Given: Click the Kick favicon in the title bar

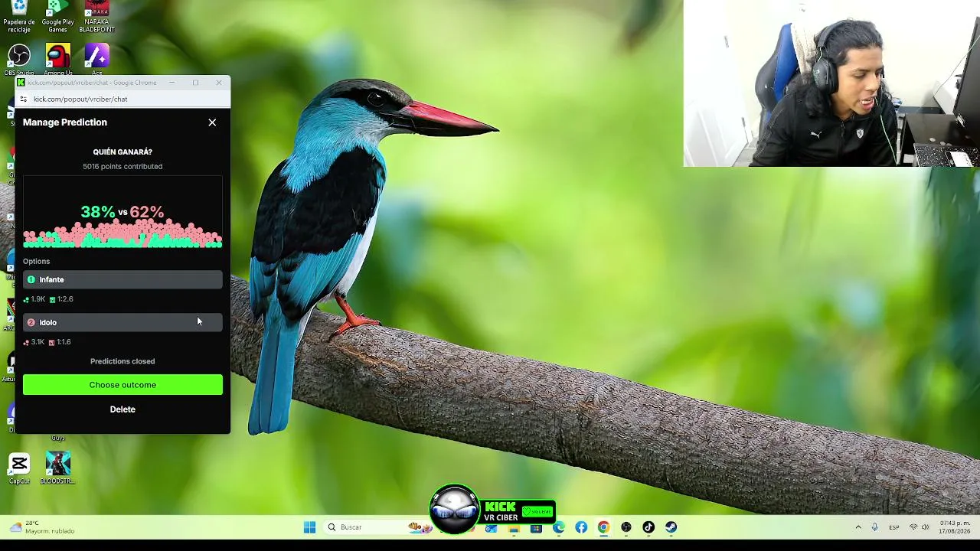Looking at the screenshot, I should 21,83.
